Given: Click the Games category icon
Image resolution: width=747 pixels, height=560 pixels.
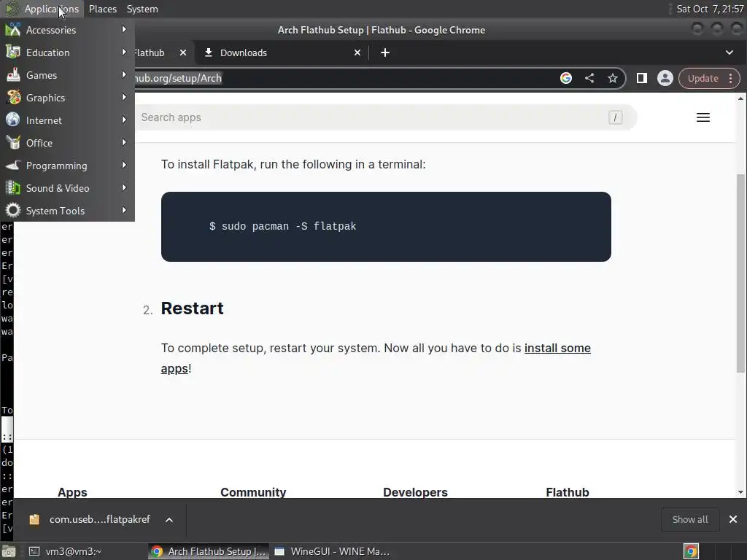Looking at the screenshot, I should point(13,75).
